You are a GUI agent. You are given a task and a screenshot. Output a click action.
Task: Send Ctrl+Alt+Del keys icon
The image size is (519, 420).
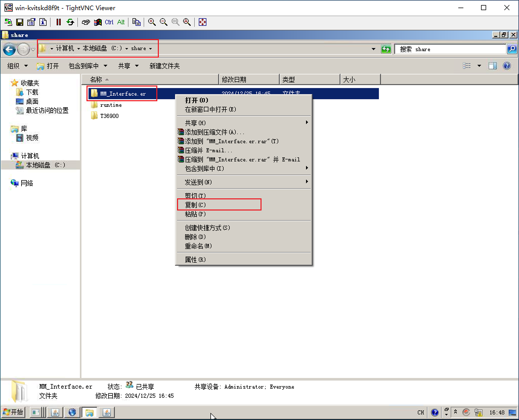(x=85, y=22)
